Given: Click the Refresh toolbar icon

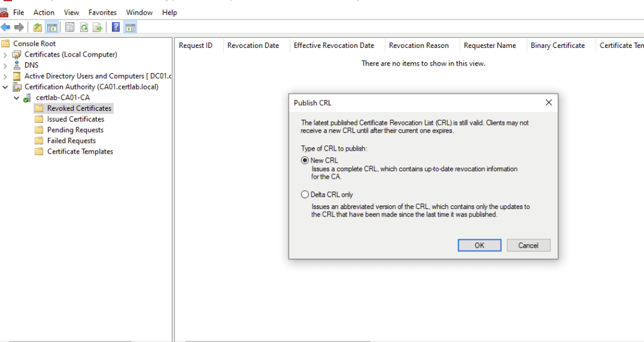Looking at the screenshot, I should (84, 27).
